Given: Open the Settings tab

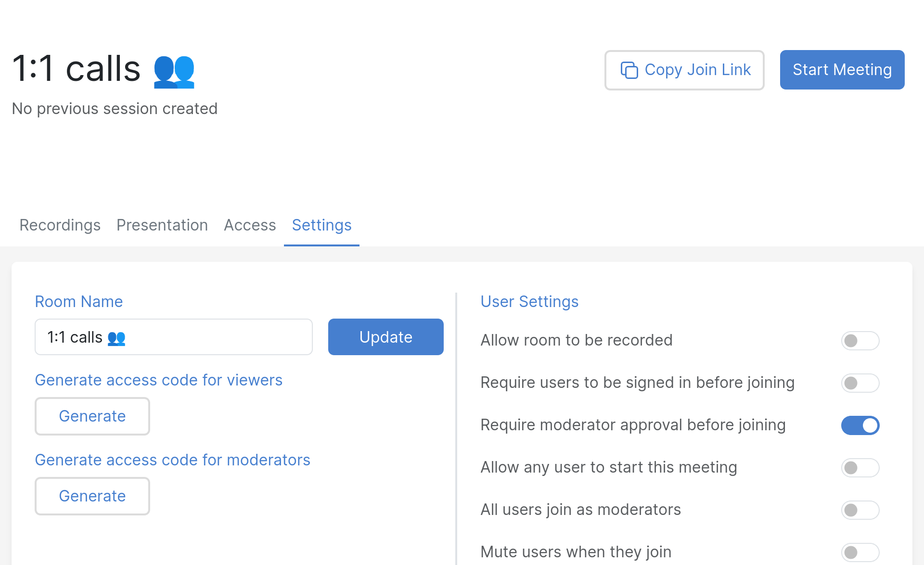Looking at the screenshot, I should coord(321,225).
